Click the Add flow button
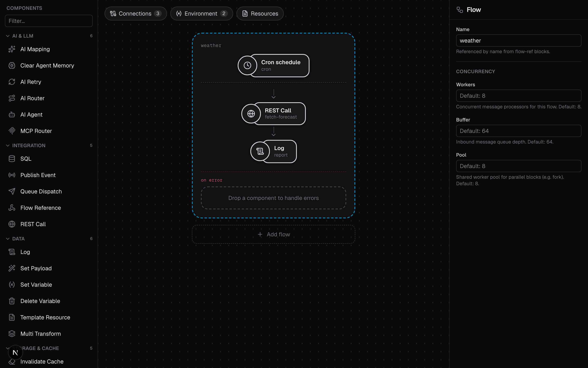Screen dimensions: 588x368 point(274,234)
